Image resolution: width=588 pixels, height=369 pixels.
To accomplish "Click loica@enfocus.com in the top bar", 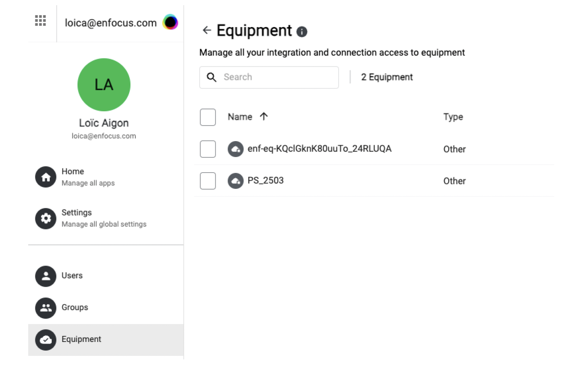I will pos(111,23).
